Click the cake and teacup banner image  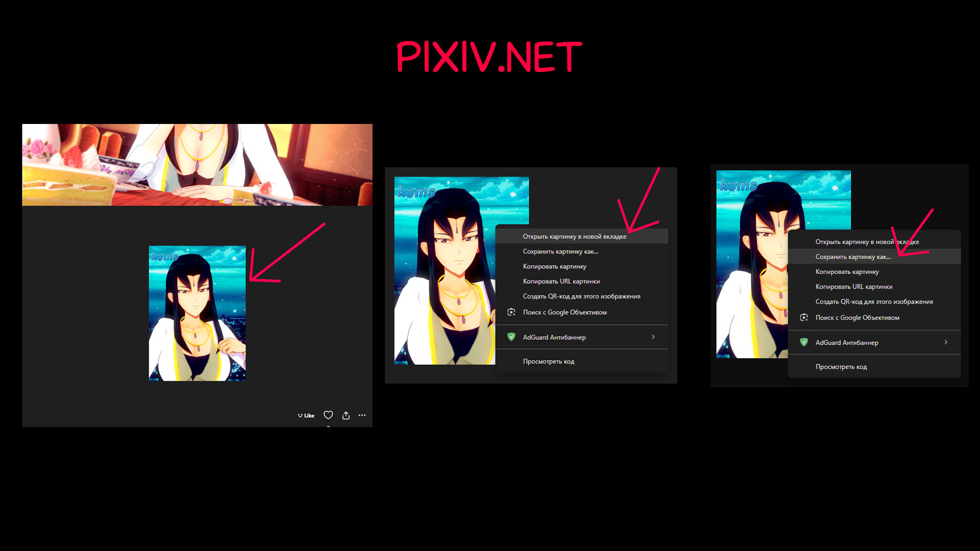coord(197,164)
